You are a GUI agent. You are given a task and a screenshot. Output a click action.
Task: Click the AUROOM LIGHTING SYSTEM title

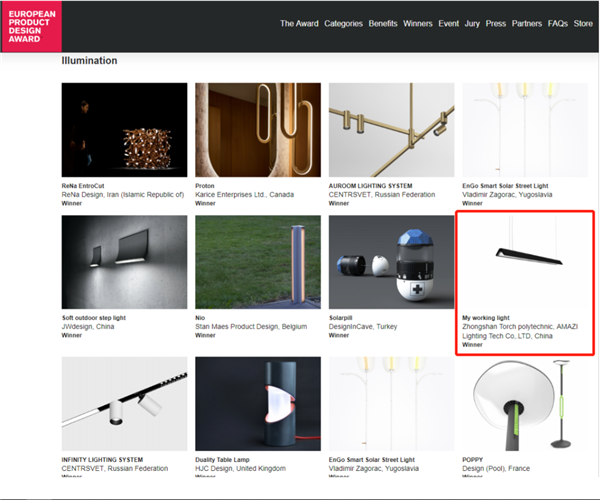370,186
